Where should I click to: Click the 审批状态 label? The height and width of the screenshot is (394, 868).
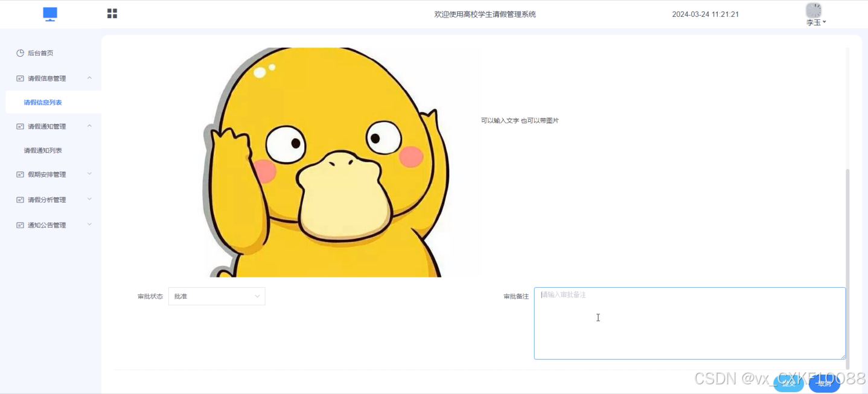point(150,297)
